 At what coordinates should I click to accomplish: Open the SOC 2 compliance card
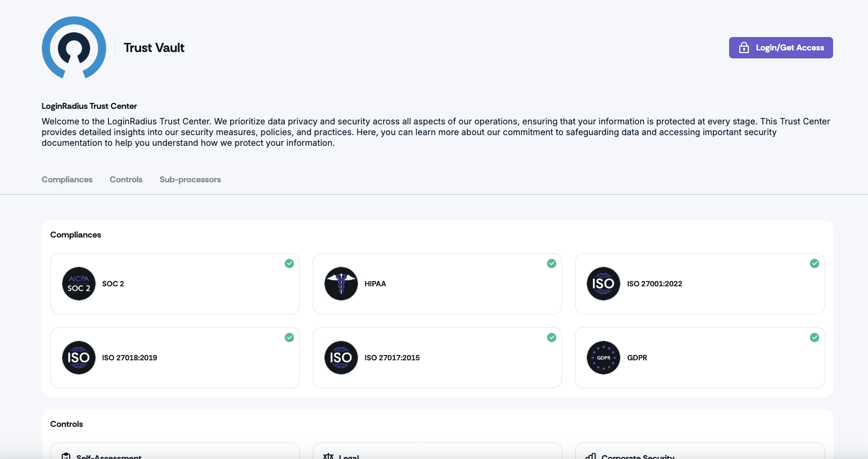175,284
